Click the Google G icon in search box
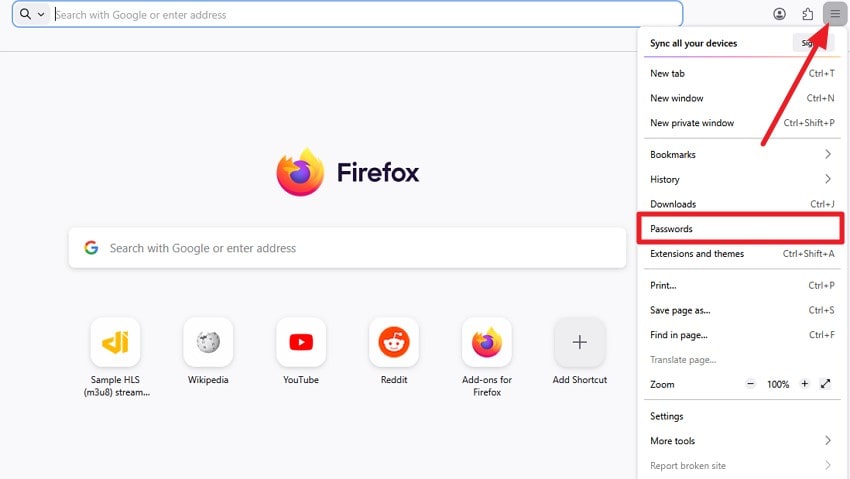Screen dimensions: 850x479 point(91,248)
